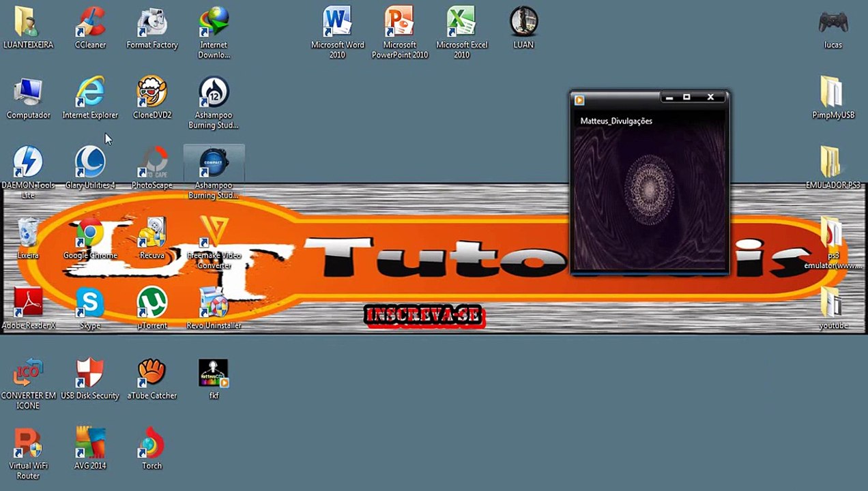Screen dimensions: 868x491
Task: Open the Format Factory shortcut
Action: [152, 27]
